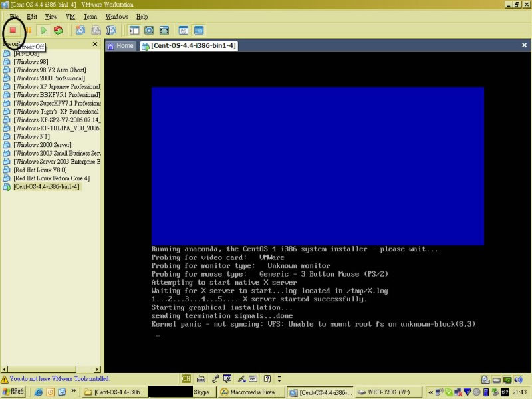The height and width of the screenshot is (399, 532).
Task: Select Windows NT in Favorites list
Action: click(31, 136)
